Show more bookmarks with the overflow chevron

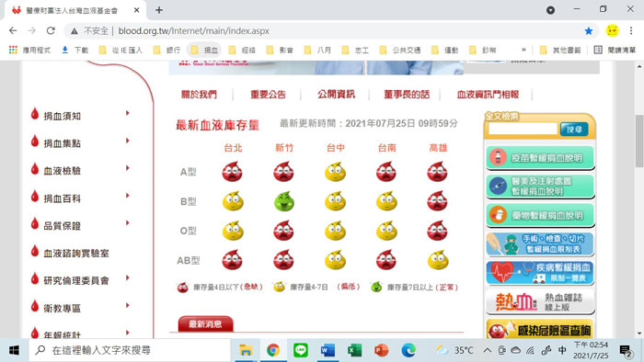click(523, 50)
